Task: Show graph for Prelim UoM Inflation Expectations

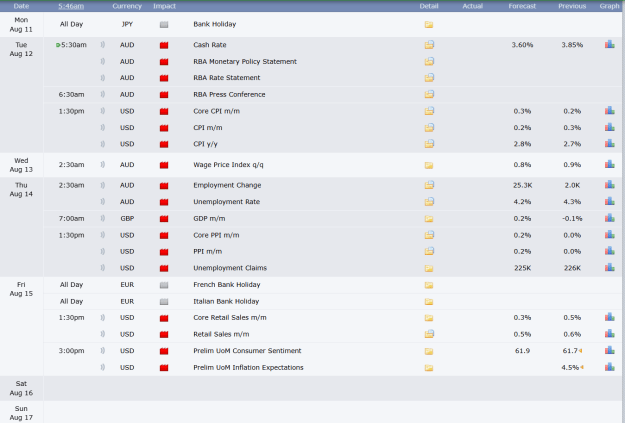Action: tap(609, 367)
